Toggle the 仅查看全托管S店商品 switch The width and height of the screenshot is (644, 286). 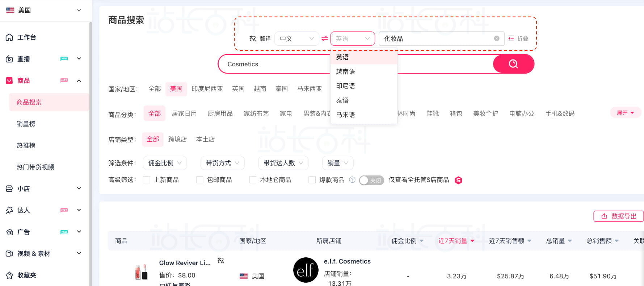coord(371,180)
